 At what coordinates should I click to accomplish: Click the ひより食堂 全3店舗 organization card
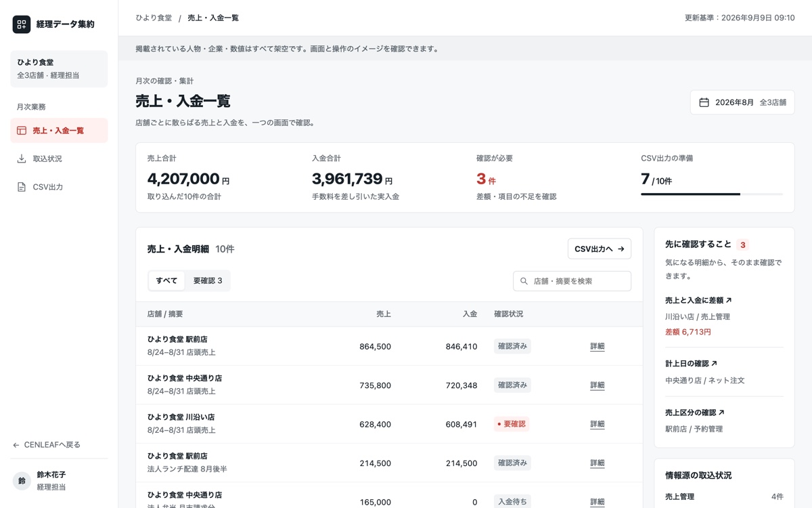59,69
